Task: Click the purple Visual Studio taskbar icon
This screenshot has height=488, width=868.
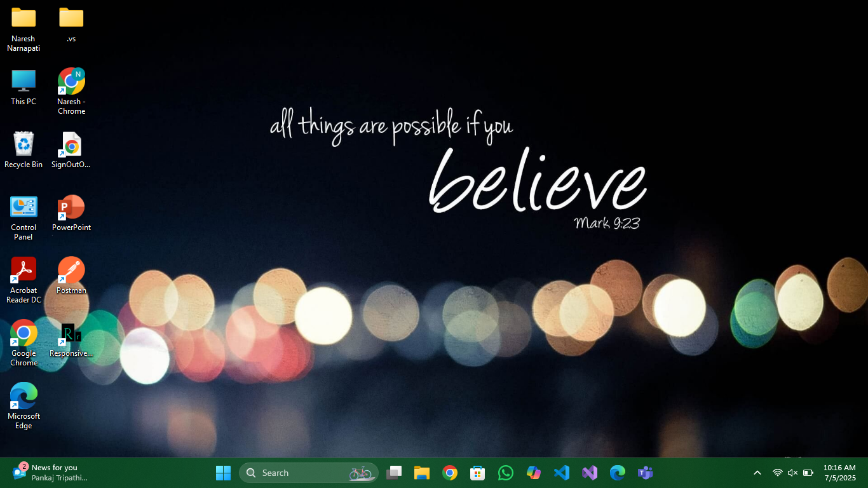Action: (590, 473)
